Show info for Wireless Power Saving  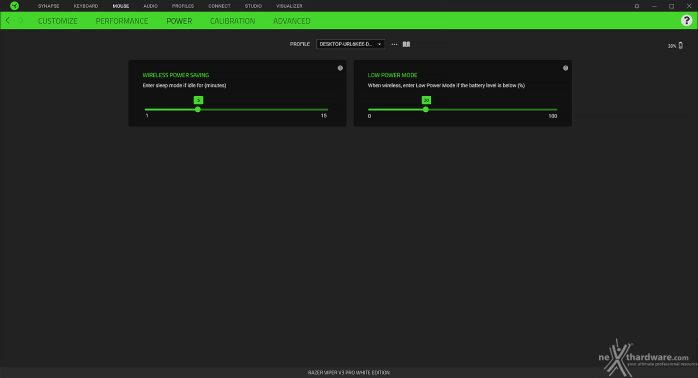(340, 68)
